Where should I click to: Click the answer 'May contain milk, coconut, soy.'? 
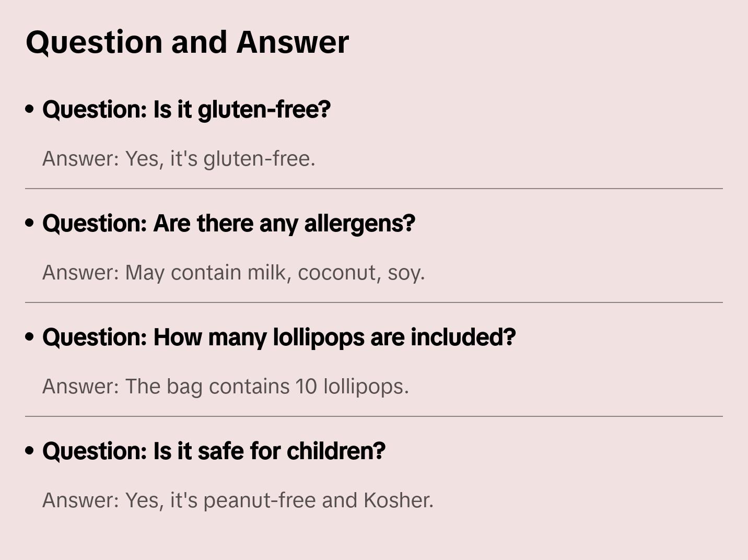tap(233, 273)
